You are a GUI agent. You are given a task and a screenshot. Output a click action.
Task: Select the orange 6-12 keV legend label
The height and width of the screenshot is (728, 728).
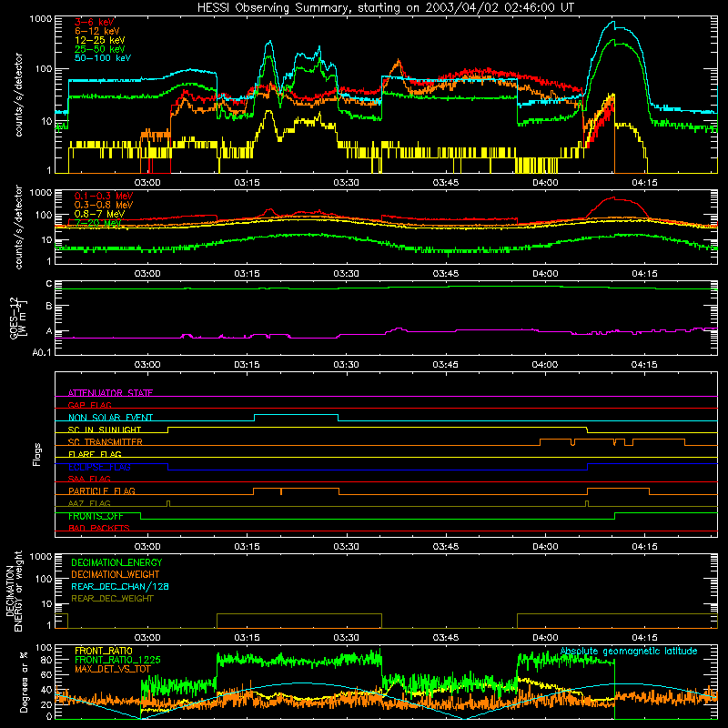tap(96, 31)
